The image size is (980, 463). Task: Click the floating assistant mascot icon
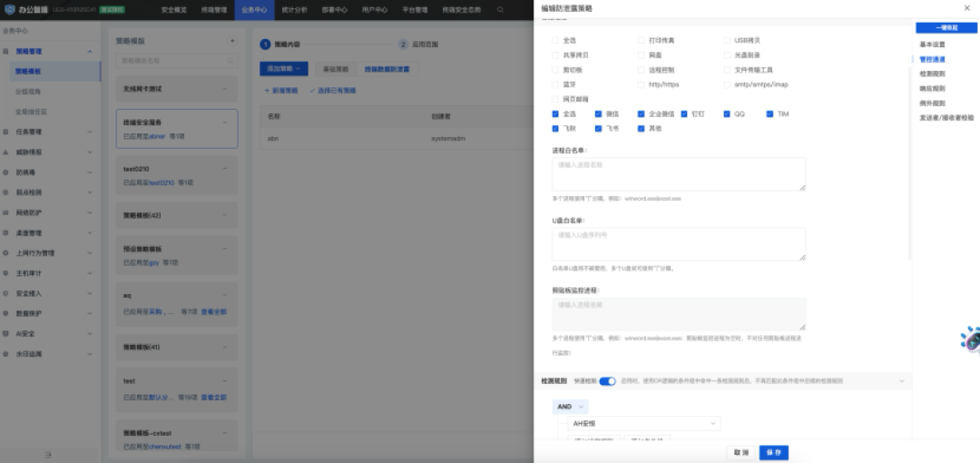click(970, 340)
